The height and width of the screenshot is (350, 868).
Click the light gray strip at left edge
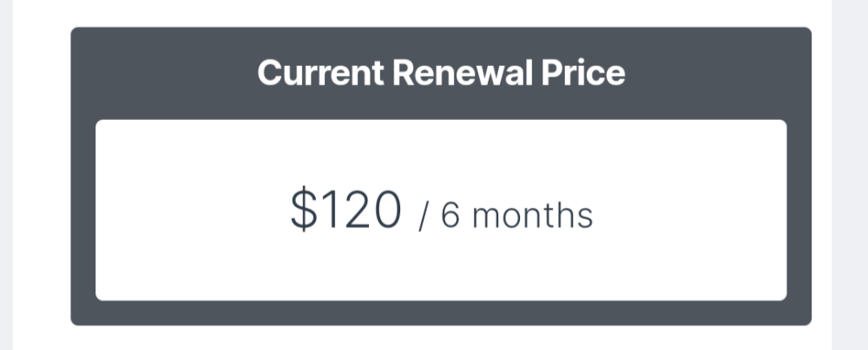pyautogui.click(x=6, y=174)
